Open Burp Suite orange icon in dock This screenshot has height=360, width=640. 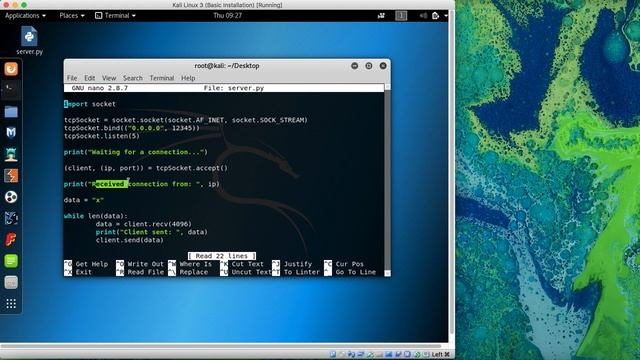[x=11, y=176]
